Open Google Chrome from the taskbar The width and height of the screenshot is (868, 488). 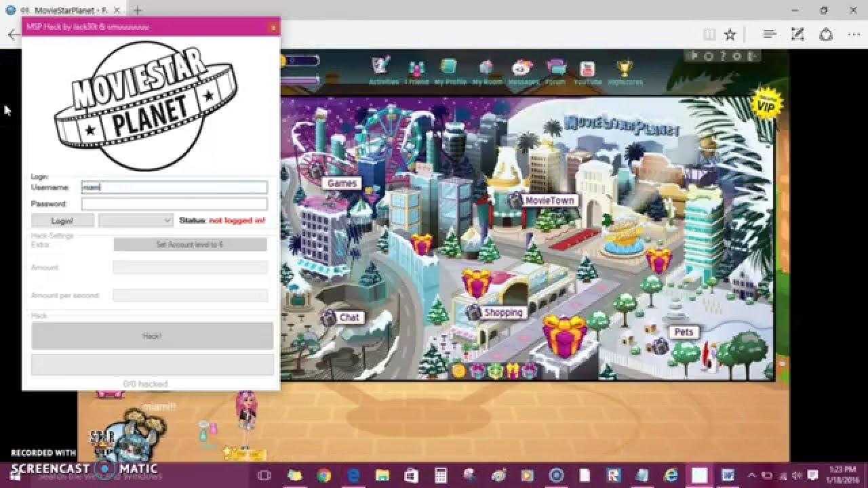(323, 475)
